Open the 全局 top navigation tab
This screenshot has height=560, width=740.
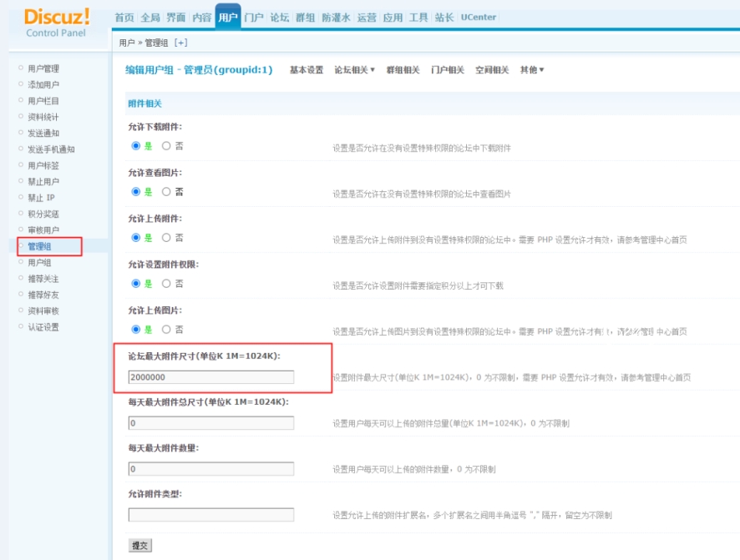click(150, 18)
